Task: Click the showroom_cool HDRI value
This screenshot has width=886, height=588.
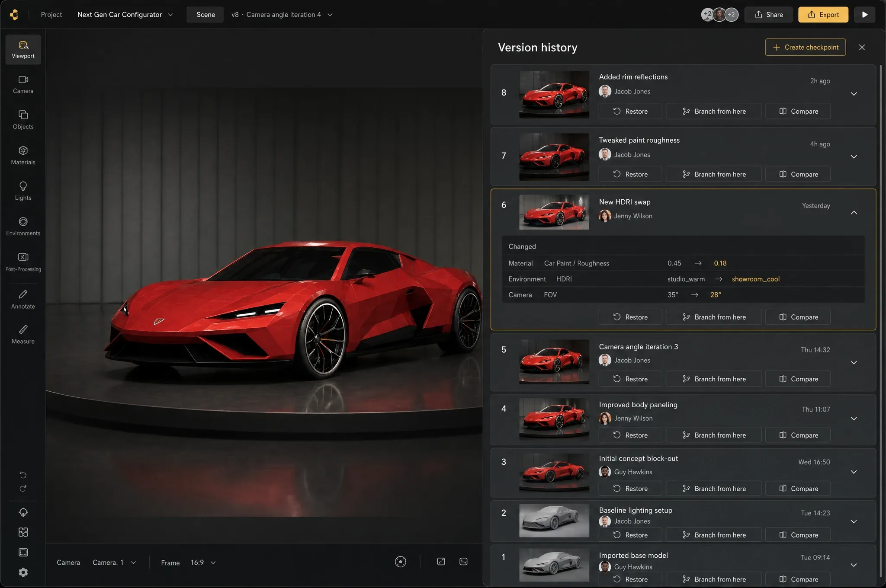Action: coord(755,279)
